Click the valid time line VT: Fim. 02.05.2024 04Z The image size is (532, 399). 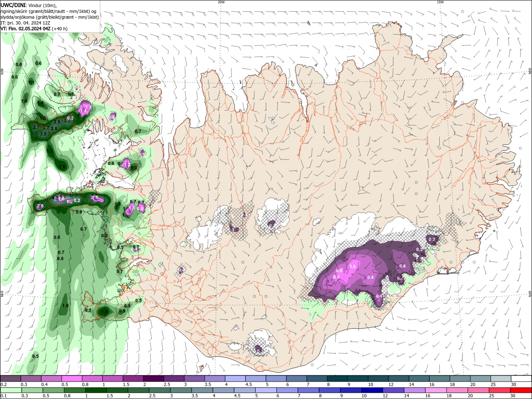coord(26,29)
